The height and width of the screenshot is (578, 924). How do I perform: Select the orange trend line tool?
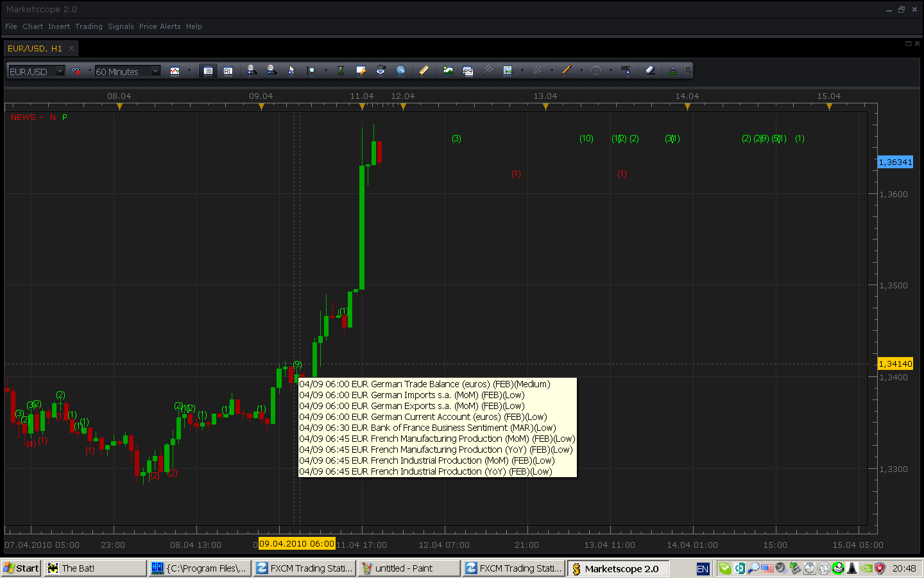click(567, 70)
